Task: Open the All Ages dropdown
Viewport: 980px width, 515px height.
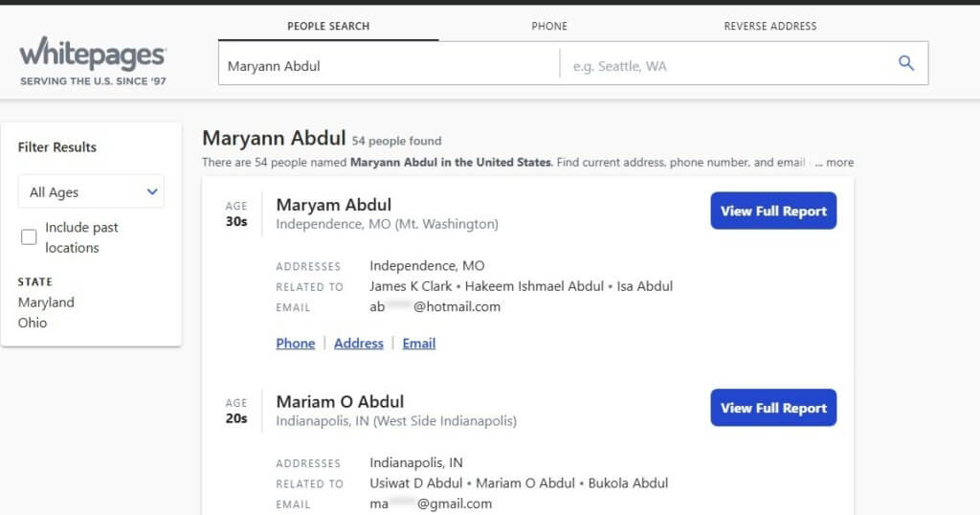Action: (91, 191)
